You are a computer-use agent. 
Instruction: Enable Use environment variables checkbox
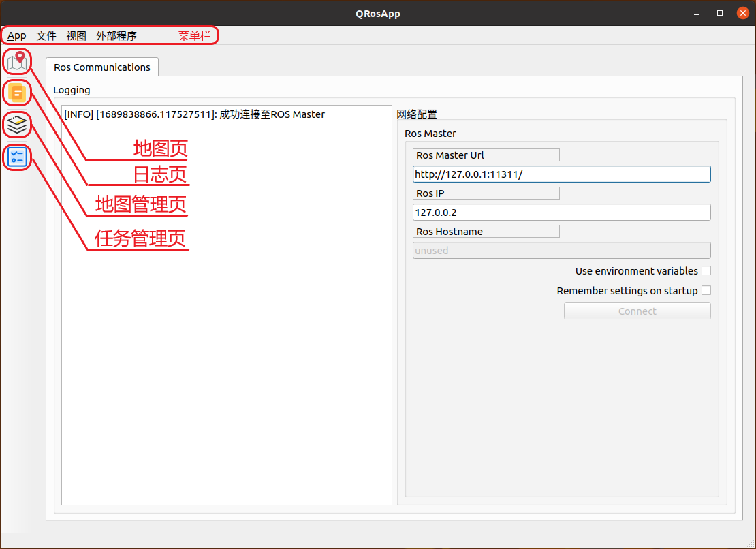pos(706,271)
